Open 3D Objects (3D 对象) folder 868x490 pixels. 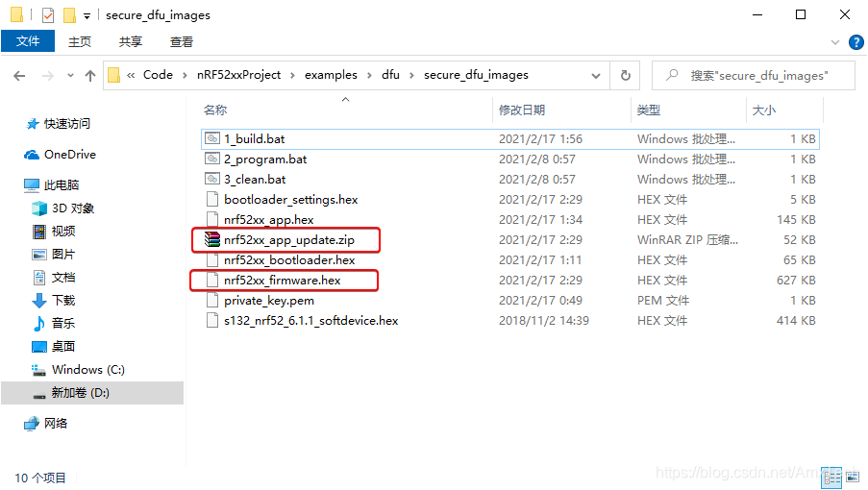tap(63, 208)
